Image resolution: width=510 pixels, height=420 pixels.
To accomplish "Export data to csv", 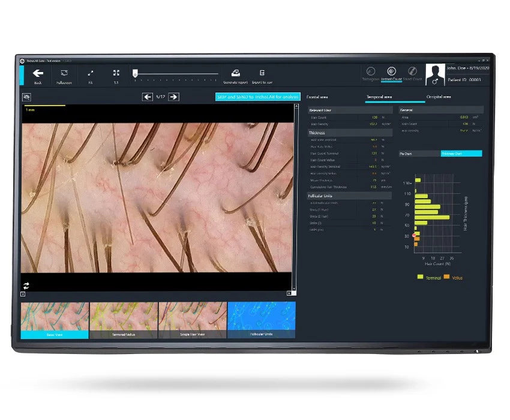I will tap(262, 73).
